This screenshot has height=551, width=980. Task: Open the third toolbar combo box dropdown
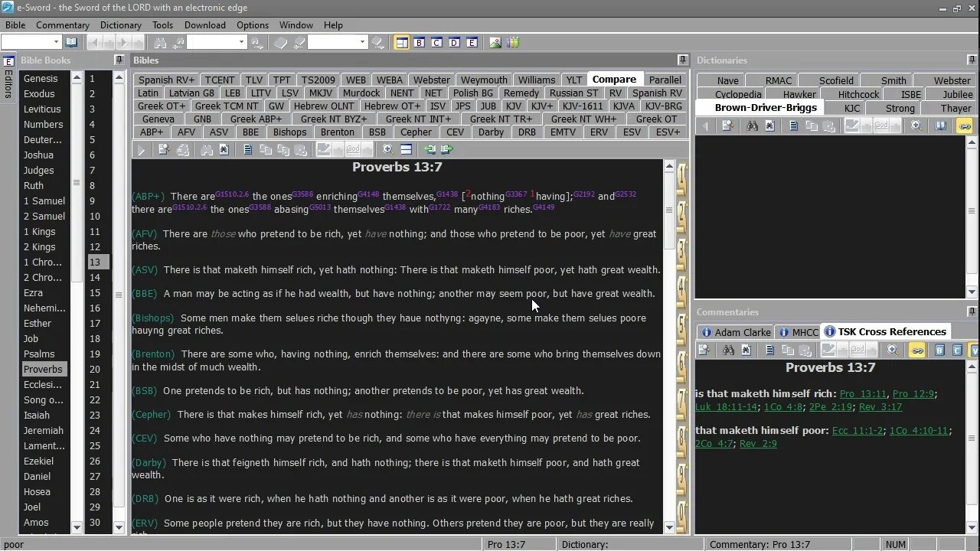(361, 43)
